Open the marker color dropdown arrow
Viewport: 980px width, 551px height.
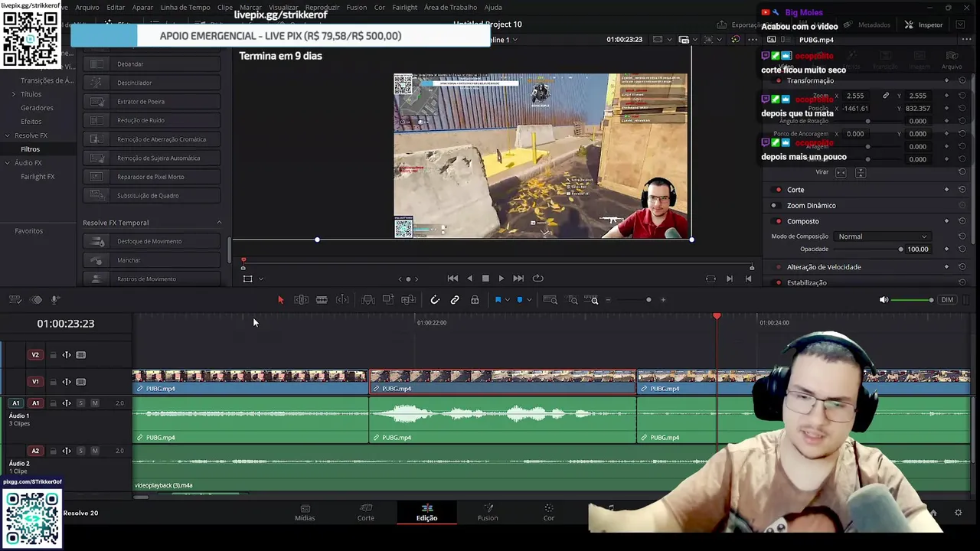tap(529, 300)
